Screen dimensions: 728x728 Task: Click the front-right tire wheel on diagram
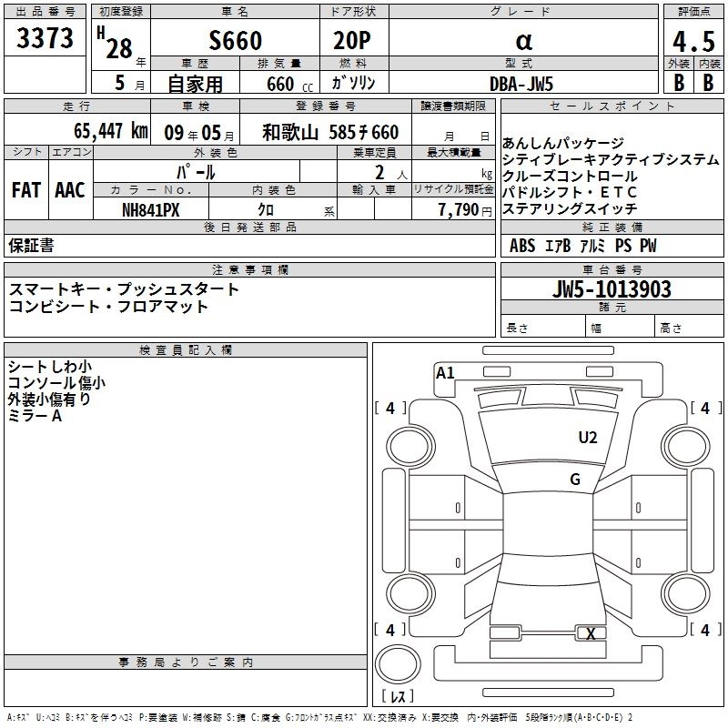pyautogui.click(x=686, y=447)
